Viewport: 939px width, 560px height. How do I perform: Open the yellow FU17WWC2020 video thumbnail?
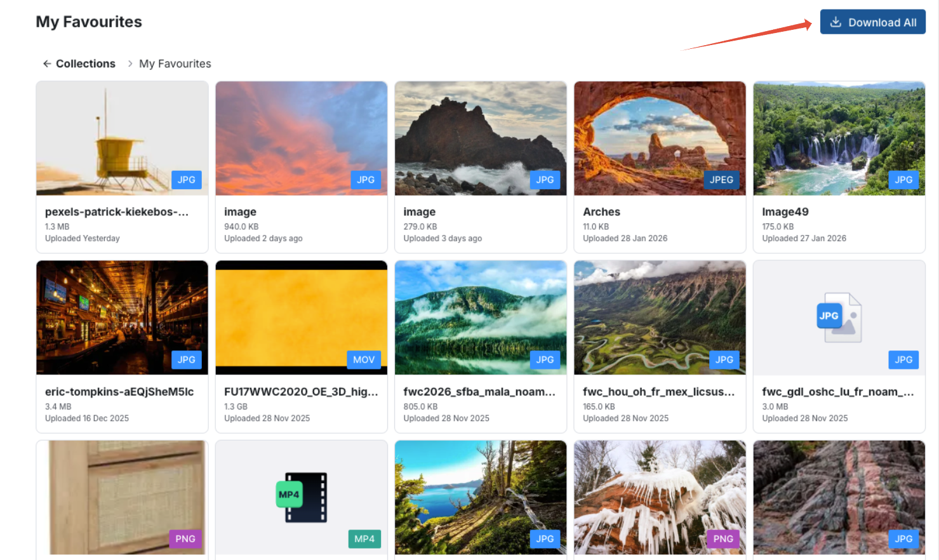pyautogui.click(x=302, y=317)
